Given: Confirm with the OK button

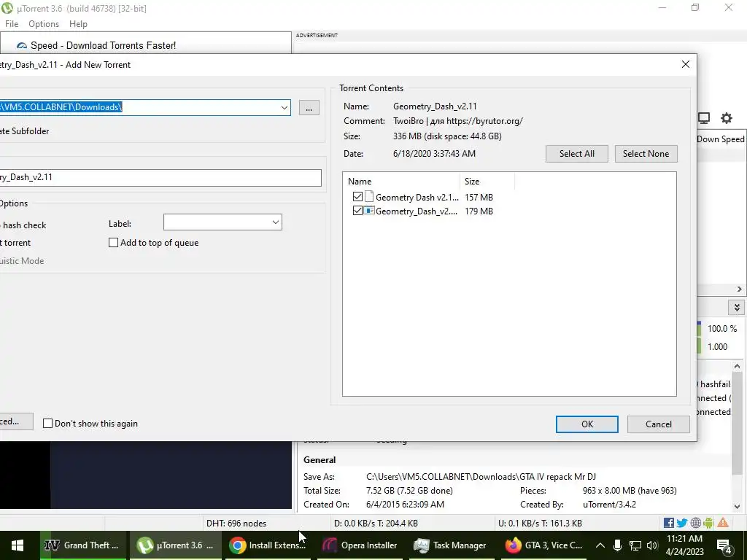Looking at the screenshot, I should tap(587, 424).
